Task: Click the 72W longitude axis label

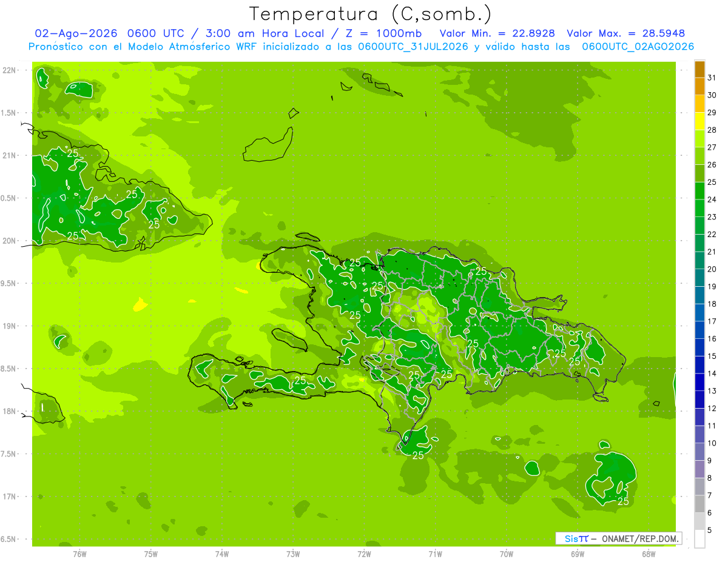Action: coord(364,554)
